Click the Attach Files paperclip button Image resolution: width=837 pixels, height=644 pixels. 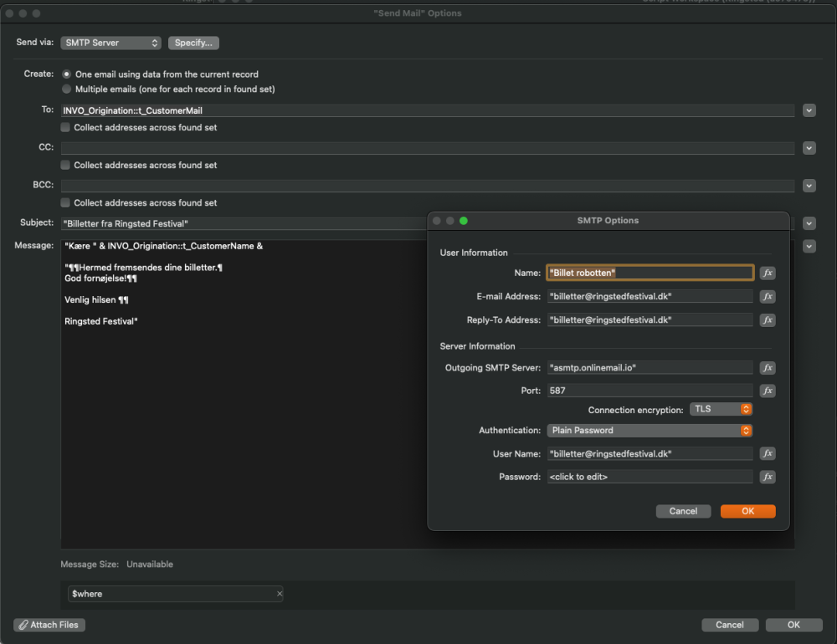pos(50,625)
